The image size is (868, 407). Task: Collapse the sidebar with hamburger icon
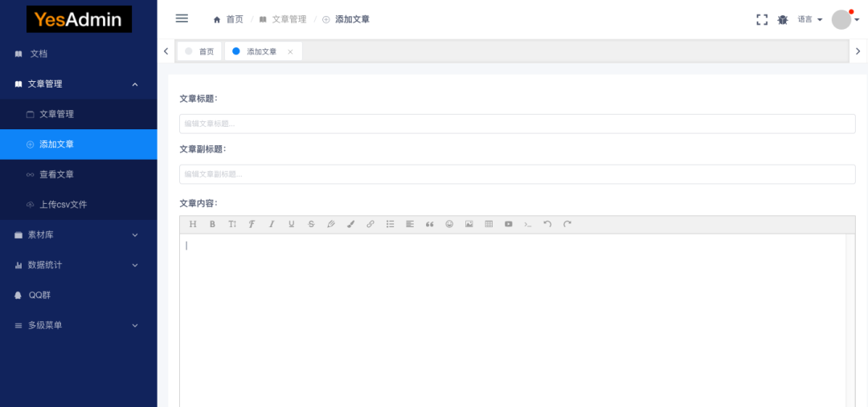coord(182,18)
